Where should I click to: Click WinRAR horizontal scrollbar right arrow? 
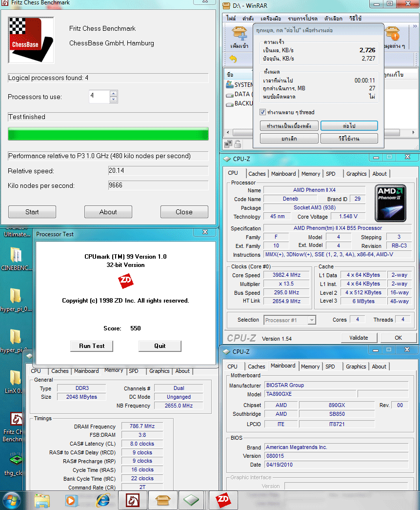pos(413,132)
